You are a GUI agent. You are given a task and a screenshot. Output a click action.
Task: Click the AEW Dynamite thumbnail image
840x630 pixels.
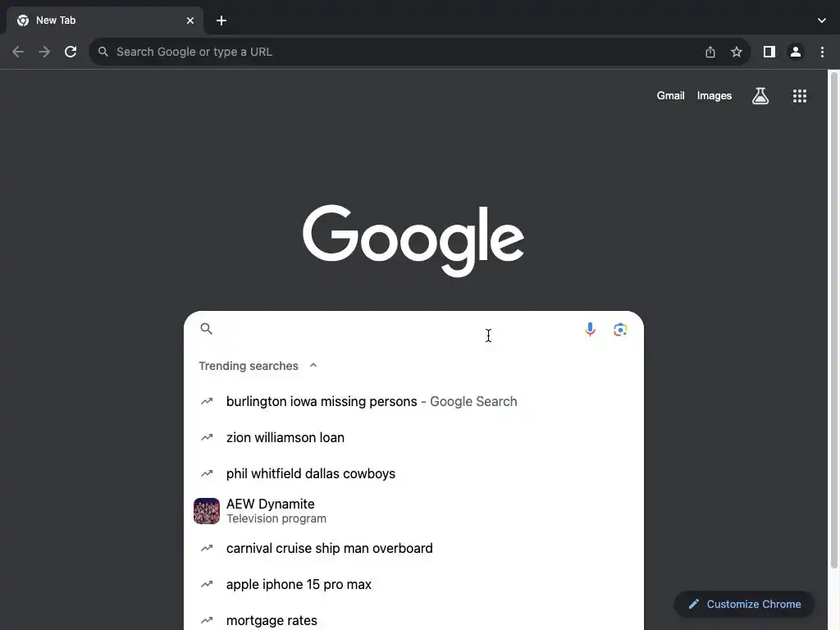[207, 511]
